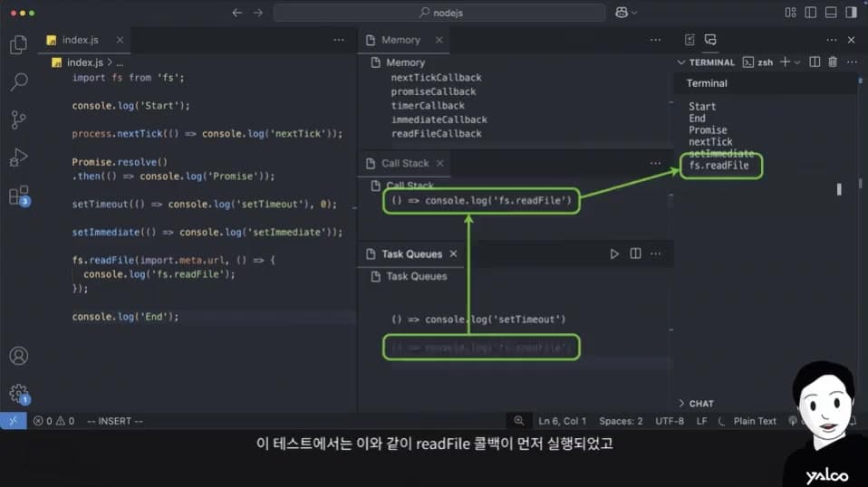
Task: Close the index.js tab
Action: [x=120, y=40]
